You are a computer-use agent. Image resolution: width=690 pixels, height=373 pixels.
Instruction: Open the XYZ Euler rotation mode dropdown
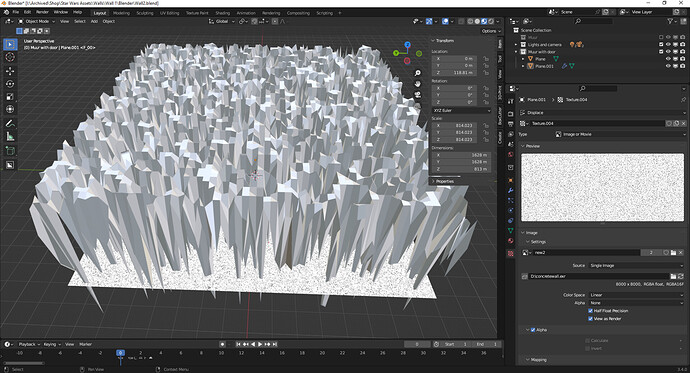click(x=462, y=110)
